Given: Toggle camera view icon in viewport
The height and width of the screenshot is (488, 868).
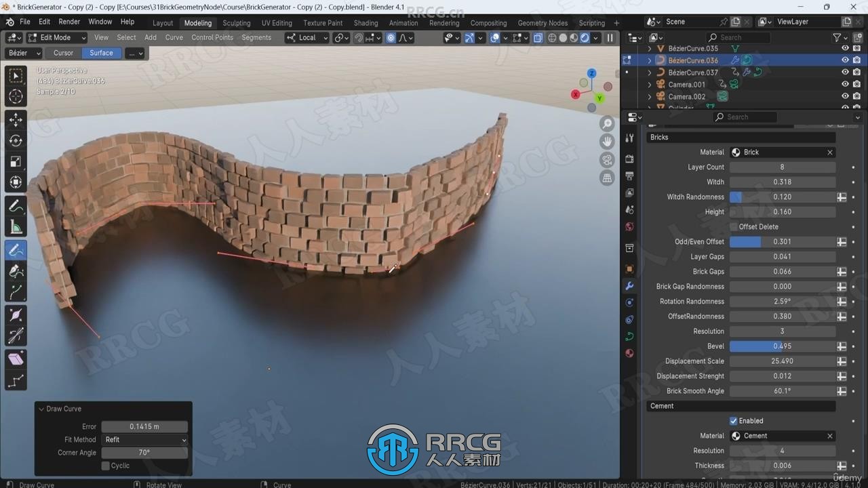Looking at the screenshot, I should [x=607, y=160].
